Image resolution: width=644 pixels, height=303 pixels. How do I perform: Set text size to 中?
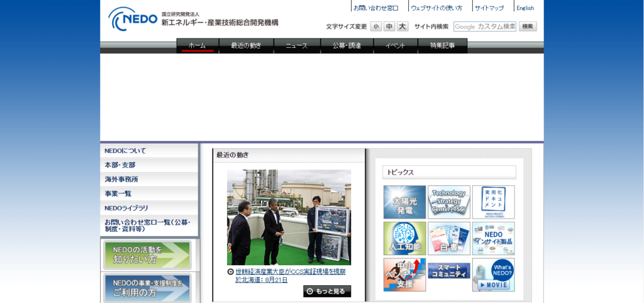click(x=389, y=26)
